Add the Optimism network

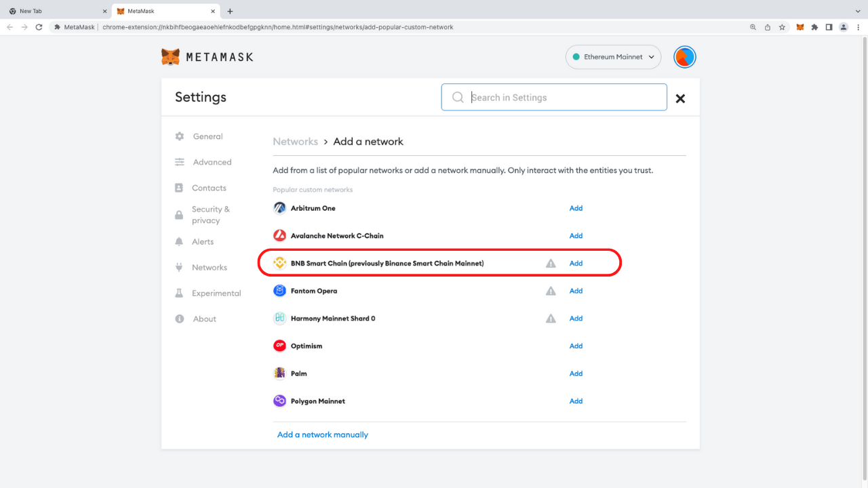pyautogui.click(x=576, y=346)
